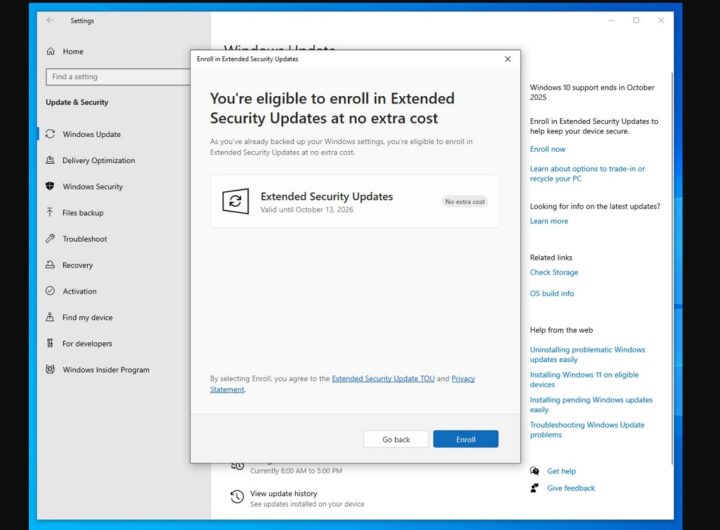Click the Files backup arrow icon
This screenshot has height=530, width=720.
[x=50, y=213]
